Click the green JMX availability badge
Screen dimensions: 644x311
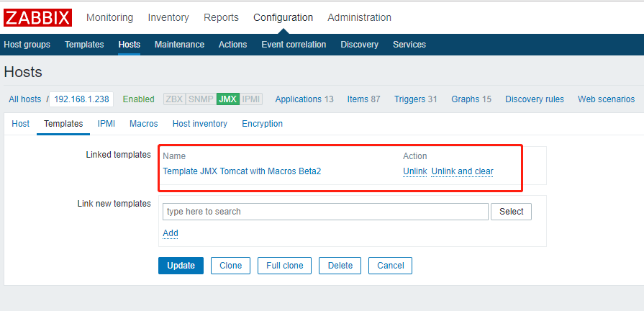pos(228,99)
